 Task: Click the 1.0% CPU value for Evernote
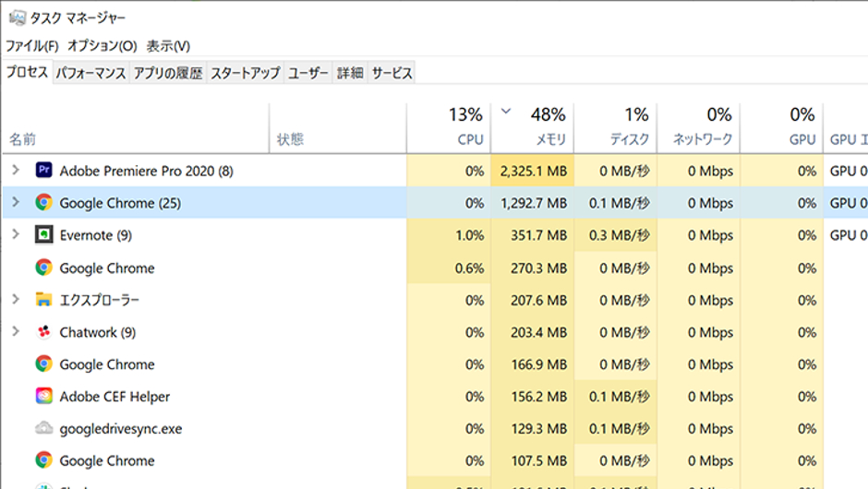coord(469,235)
